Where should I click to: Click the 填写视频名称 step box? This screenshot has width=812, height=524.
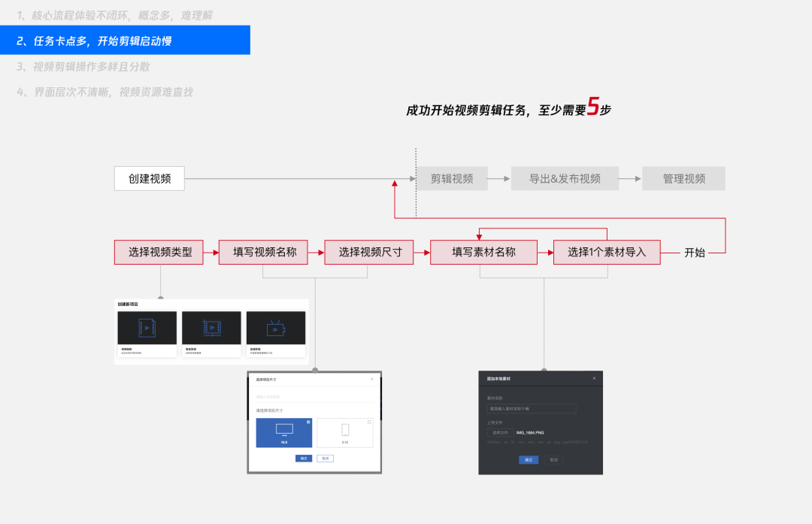point(263,252)
